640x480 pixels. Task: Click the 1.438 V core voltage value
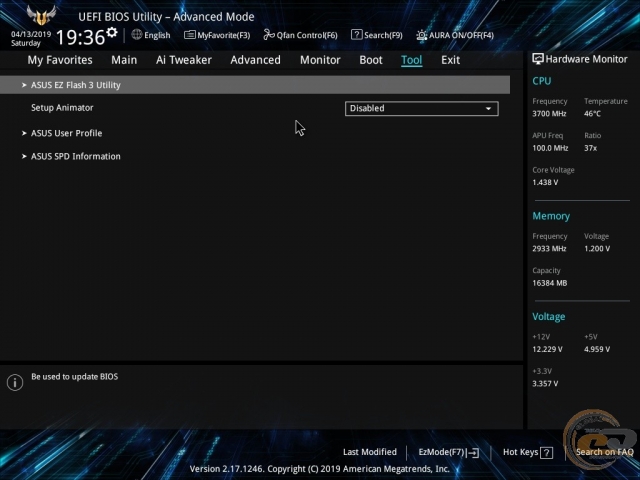click(x=545, y=182)
